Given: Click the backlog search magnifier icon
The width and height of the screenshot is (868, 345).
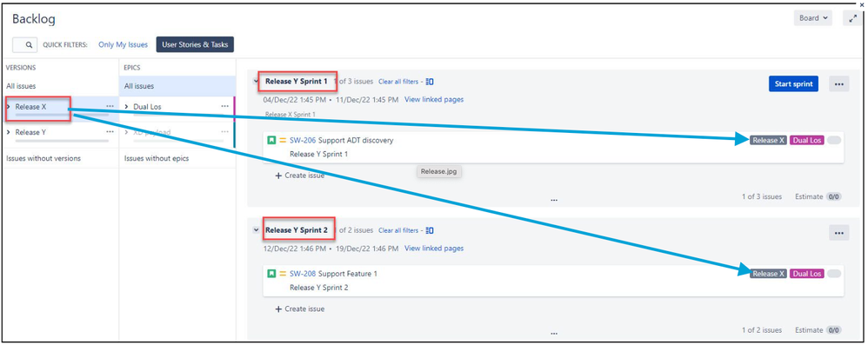Looking at the screenshot, I should (x=29, y=45).
